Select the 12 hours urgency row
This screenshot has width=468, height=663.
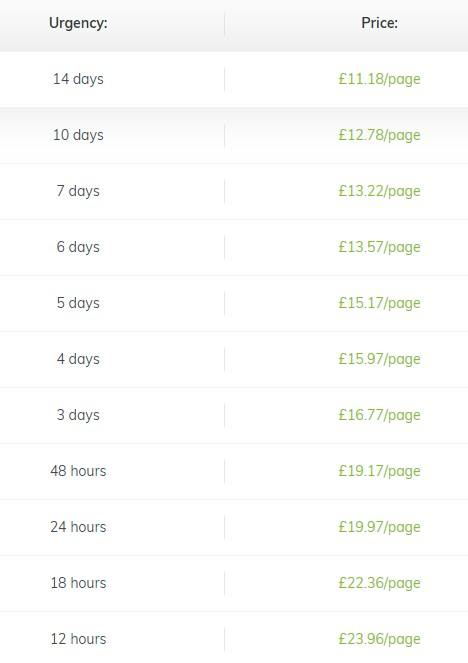[234, 638]
